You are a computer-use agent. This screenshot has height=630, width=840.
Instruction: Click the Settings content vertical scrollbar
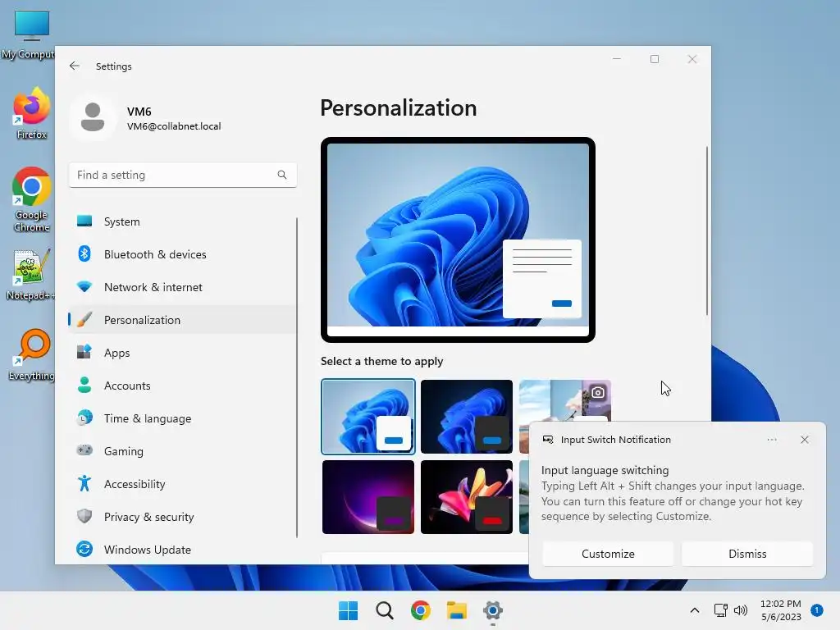point(706,231)
